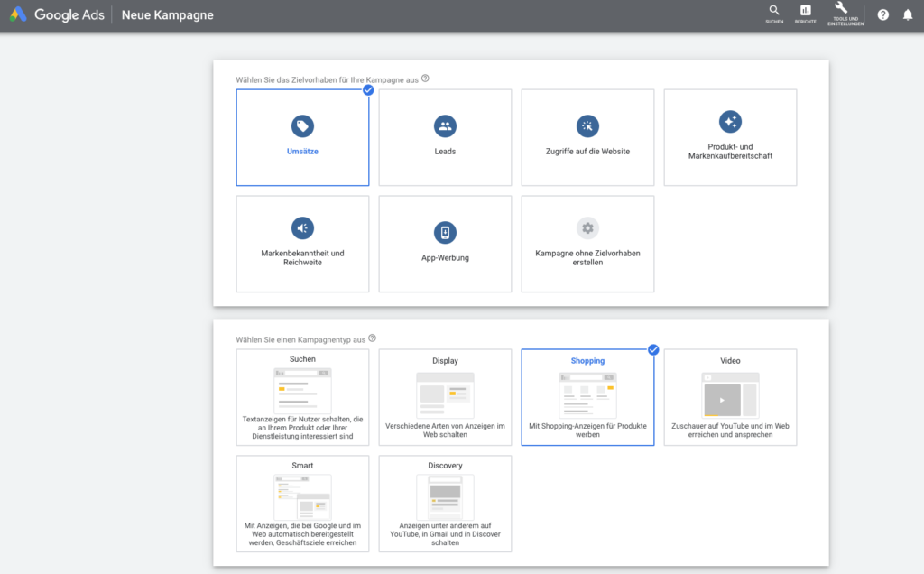Click 'Textanzeigen für Nutzer schalten' description
The image size is (924, 574).
pos(302,428)
